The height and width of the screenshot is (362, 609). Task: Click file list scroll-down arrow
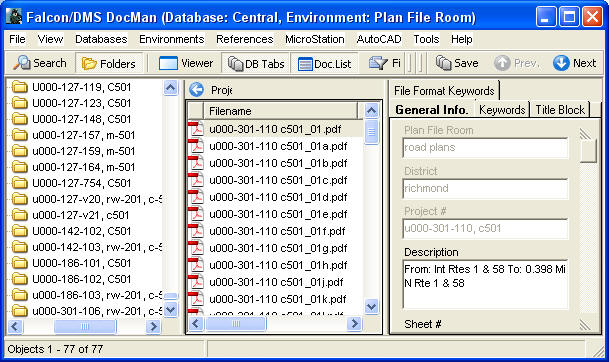[x=371, y=306]
